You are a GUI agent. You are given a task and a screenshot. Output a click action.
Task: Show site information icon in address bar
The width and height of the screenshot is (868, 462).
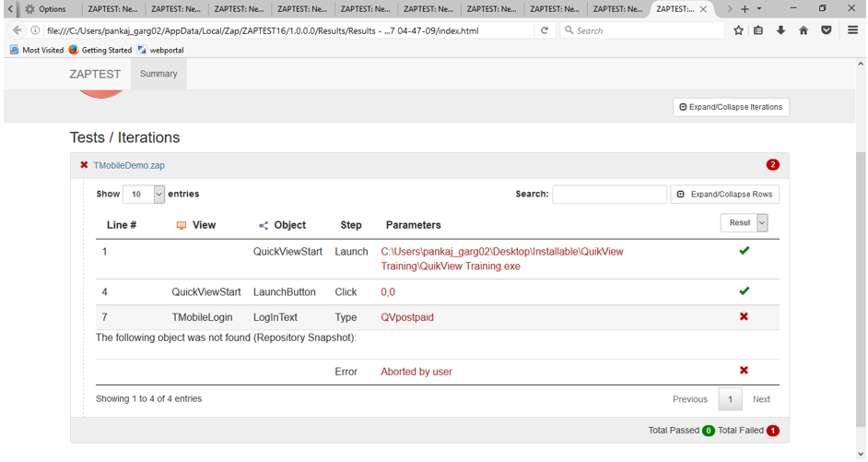tap(35, 30)
